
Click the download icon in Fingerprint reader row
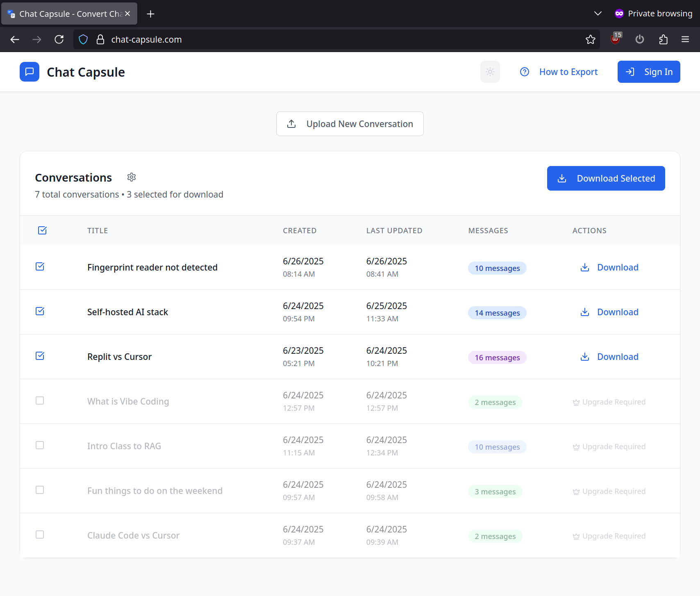585,267
